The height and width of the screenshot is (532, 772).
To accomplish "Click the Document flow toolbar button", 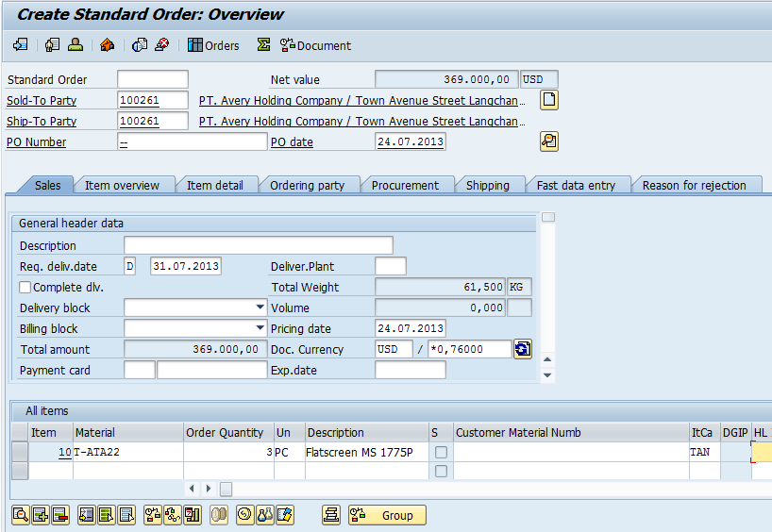I will point(315,45).
